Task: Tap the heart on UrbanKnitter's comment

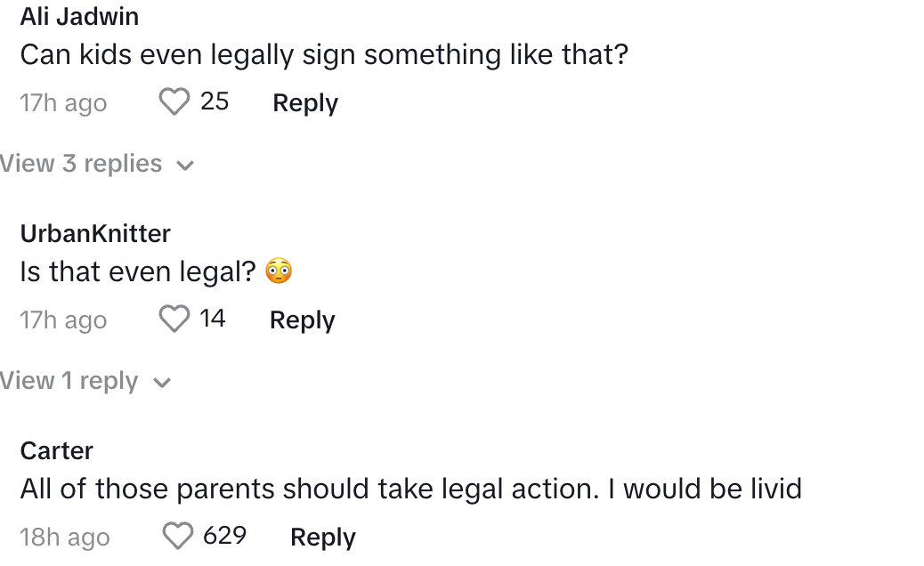Action: click(174, 319)
